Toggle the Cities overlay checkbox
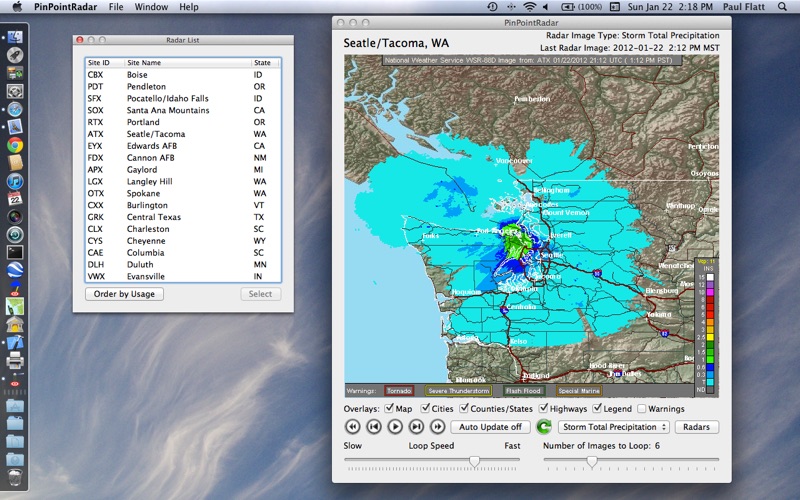The image size is (800, 500). [425, 408]
